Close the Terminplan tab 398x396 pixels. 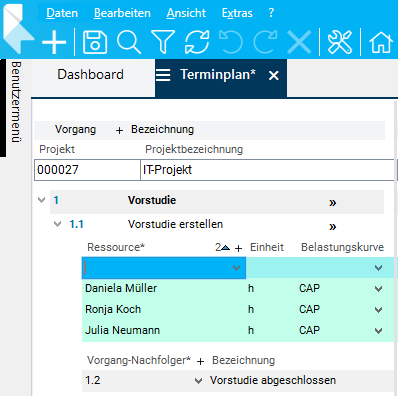pos(274,76)
